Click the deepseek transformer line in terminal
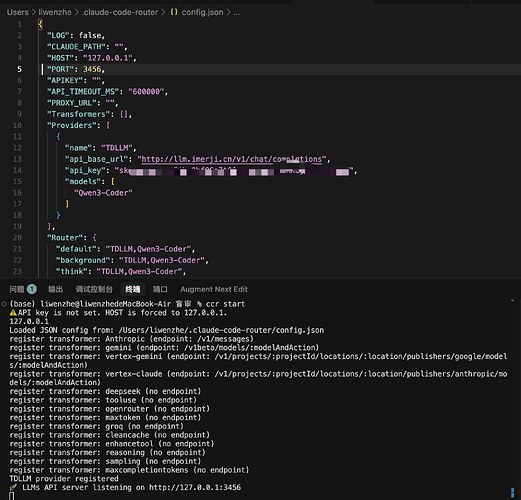 click(105, 391)
